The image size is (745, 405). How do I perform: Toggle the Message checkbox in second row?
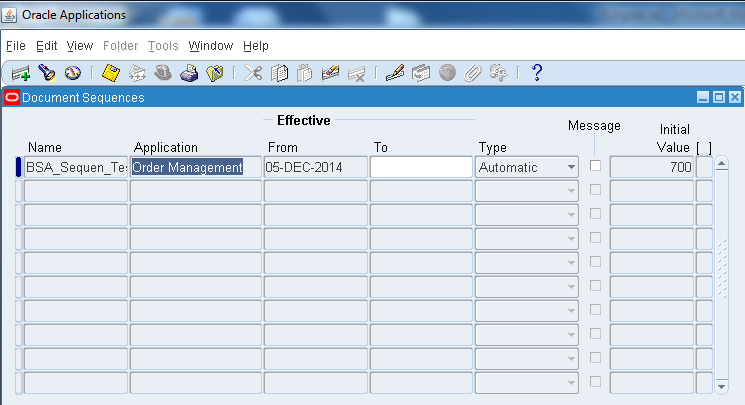pos(595,190)
